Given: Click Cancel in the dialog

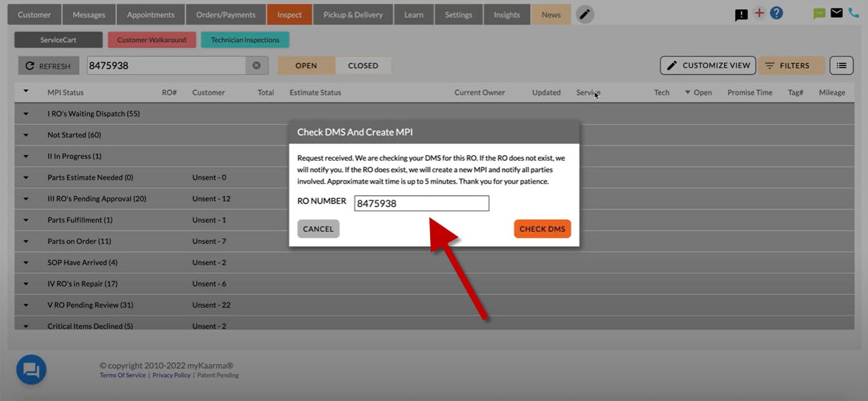Looking at the screenshot, I should coord(318,229).
